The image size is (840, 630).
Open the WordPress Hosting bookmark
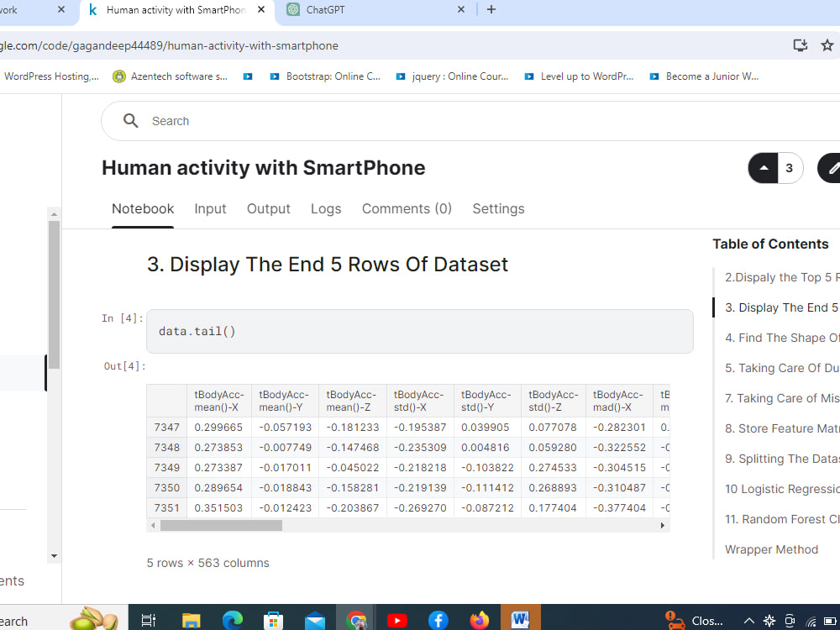click(x=51, y=76)
